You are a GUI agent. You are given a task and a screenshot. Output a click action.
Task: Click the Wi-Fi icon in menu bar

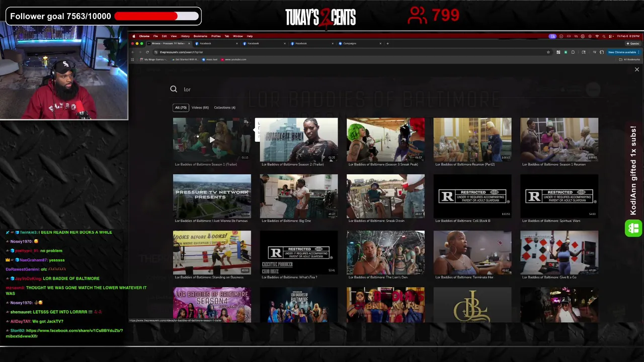pos(597,36)
